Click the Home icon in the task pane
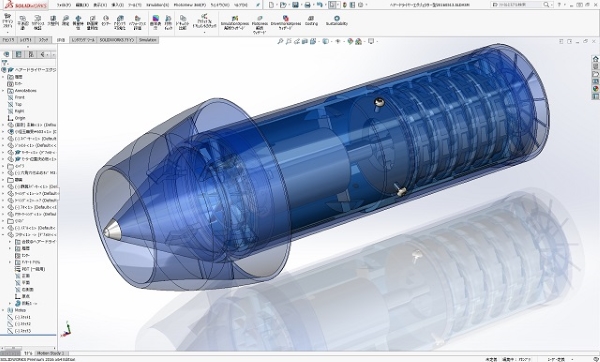Viewport: 600px width, 362px height. tap(595, 59)
